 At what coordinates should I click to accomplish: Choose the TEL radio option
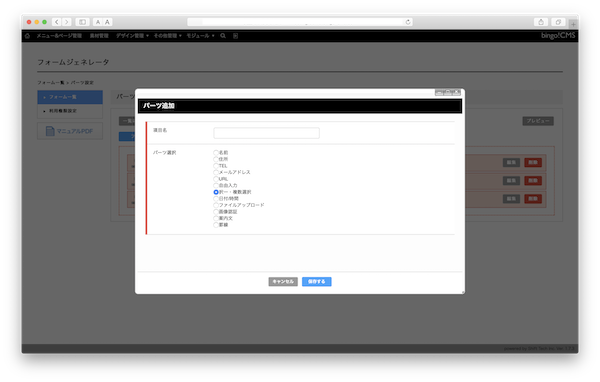(x=216, y=166)
